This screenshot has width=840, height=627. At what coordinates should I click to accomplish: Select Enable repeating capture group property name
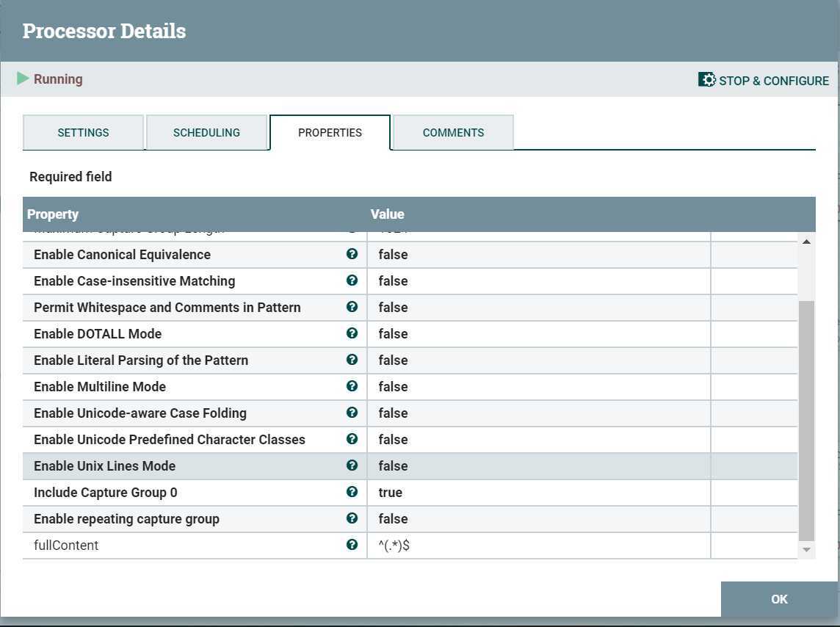click(x=126, y=519)
